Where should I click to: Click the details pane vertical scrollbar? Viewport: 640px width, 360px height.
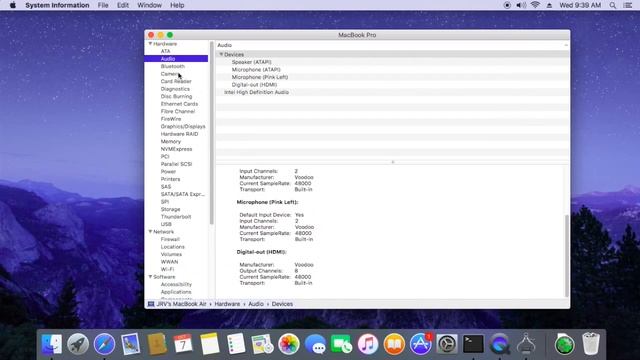[x=567, y=255]
